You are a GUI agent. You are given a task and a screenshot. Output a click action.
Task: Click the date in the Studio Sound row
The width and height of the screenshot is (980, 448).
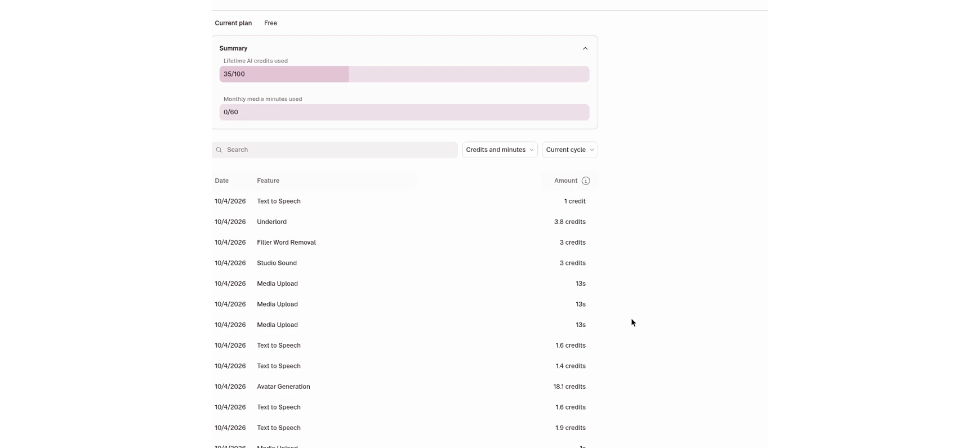pyautogui.click(x=230, y=263)
